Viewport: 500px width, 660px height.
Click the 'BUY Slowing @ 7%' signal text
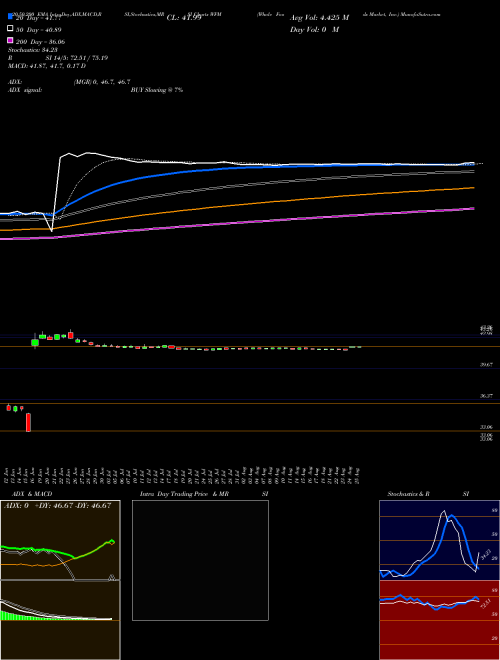tap(157, 90)
